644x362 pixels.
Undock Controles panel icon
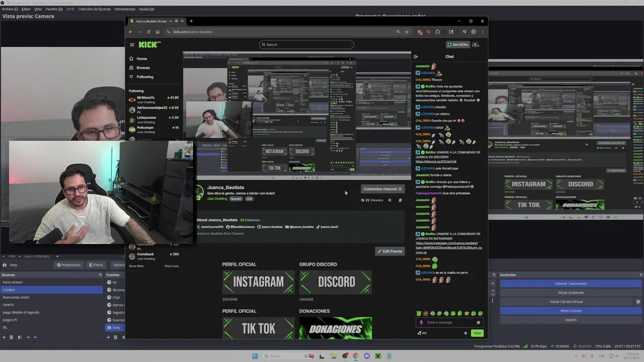(640, 275)
